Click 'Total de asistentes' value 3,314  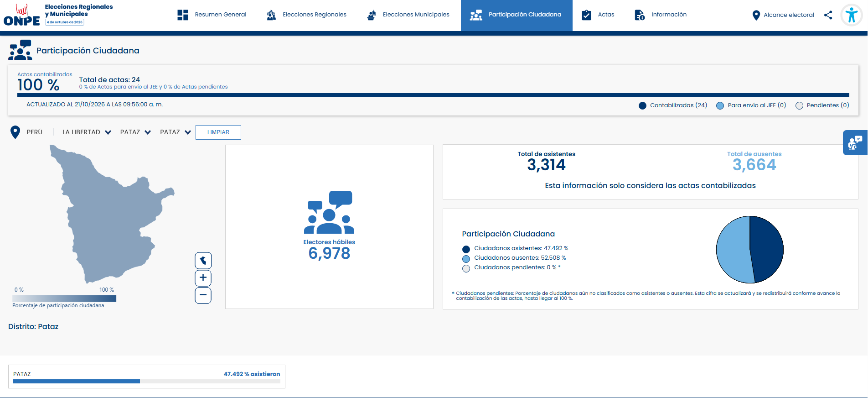pos(546,165)
